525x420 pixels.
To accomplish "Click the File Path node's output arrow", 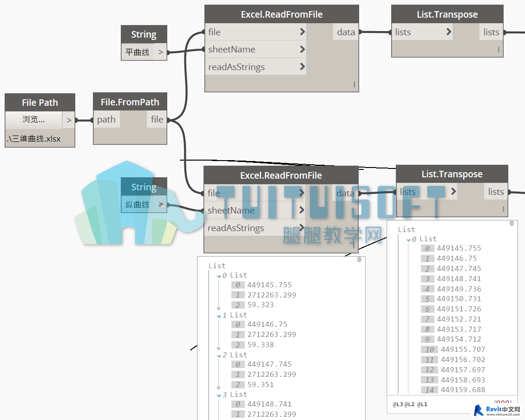I will pyautogui.click(x=69, y=120).
